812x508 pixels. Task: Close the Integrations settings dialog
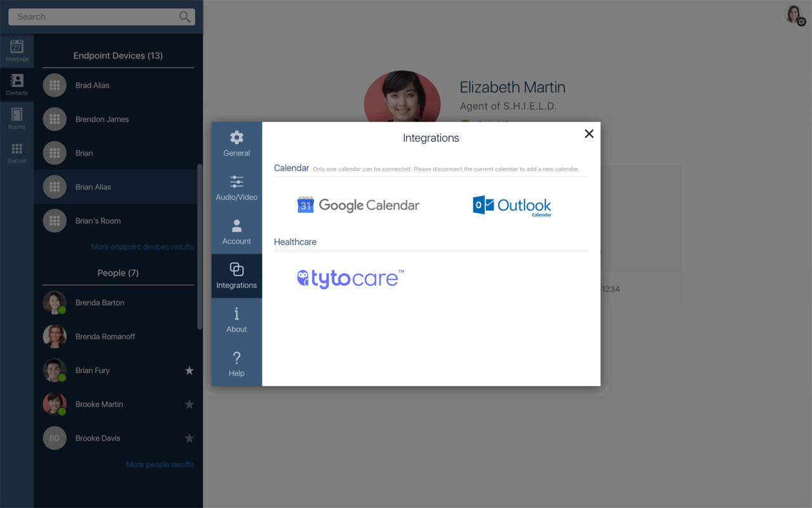589,133
